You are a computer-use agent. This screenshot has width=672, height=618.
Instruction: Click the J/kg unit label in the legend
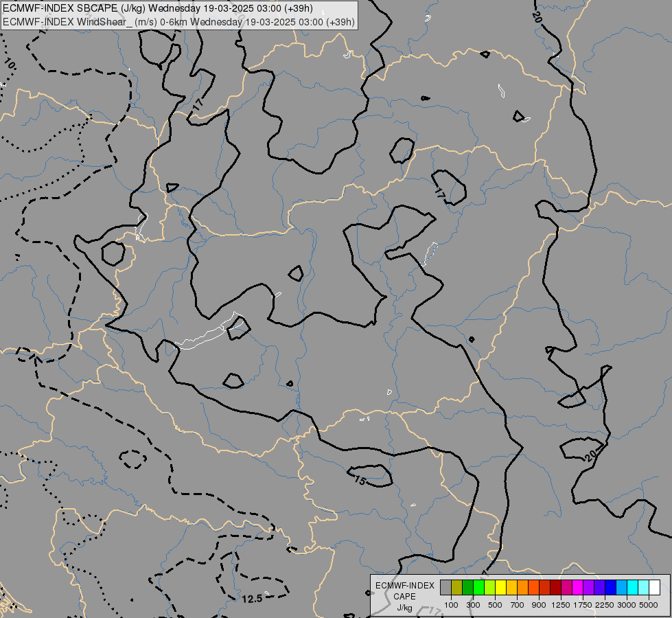point(404,608)
